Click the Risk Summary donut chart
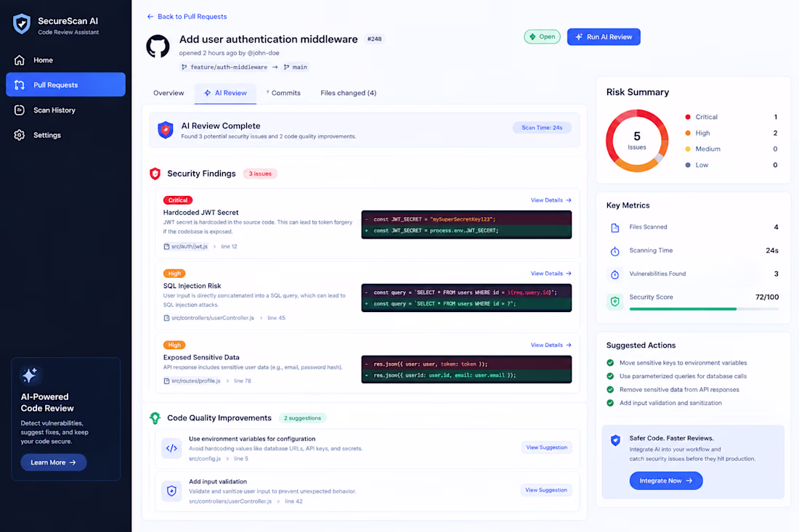The height and width of the screenshot is (532, 799). coord(637,141)
